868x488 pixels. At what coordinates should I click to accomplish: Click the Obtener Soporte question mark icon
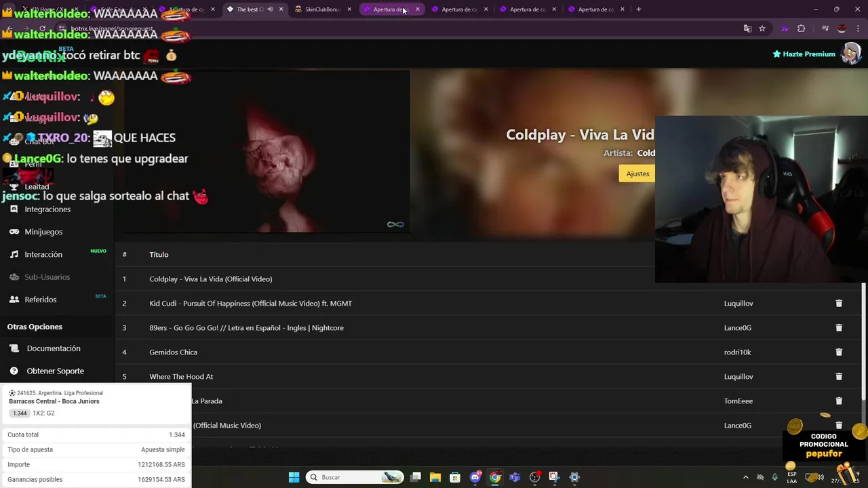tap(14, 371)
